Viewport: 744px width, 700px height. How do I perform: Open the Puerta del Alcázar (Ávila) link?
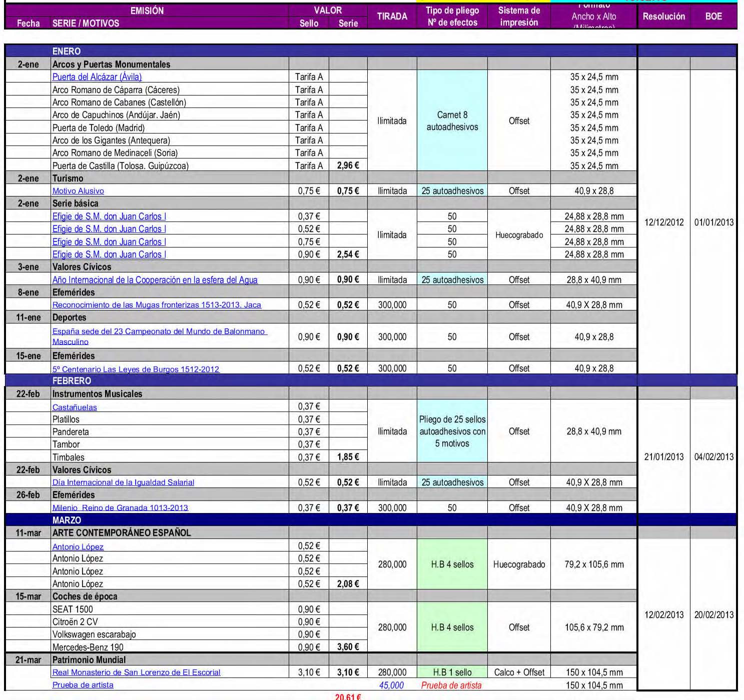[97, 77]
